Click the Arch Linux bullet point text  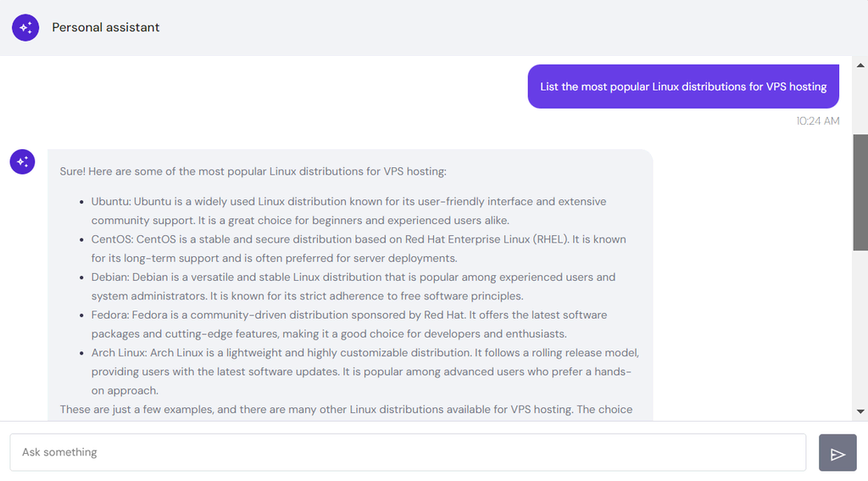coord(364,372)
